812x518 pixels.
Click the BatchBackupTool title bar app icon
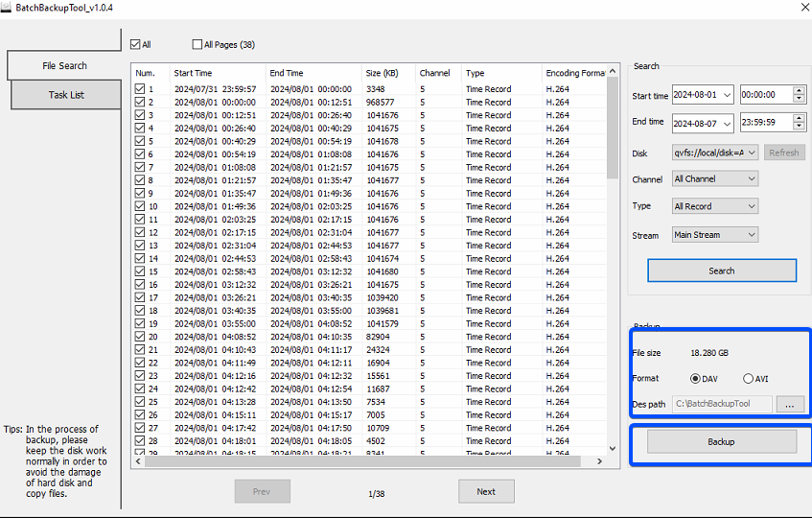pyautogui.click(x=7, y=7)
